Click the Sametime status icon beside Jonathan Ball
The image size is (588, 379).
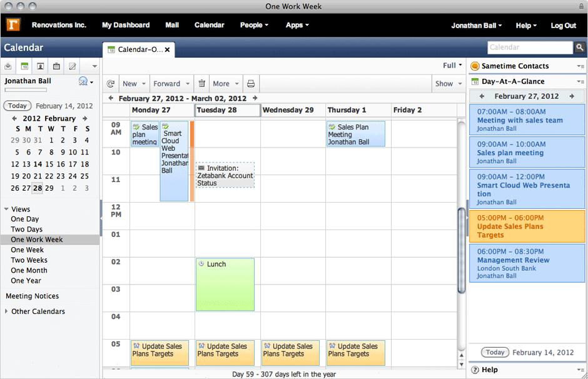83,81
